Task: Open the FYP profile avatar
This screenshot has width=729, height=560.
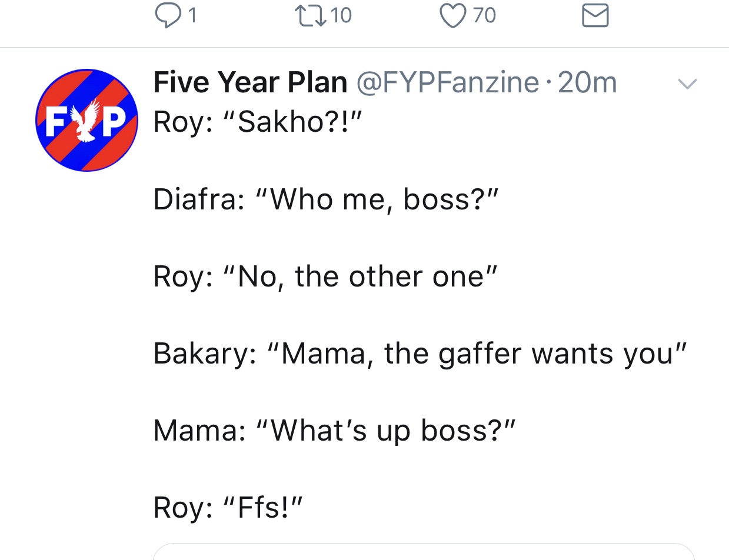Action: (87, 120)
